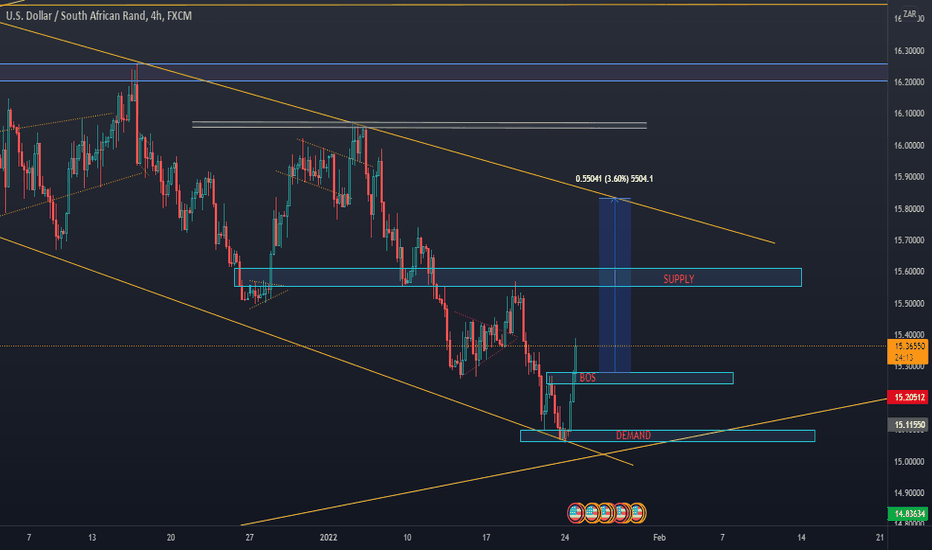The height and width of the screenshot is (550, 932).
Task: Click the red 15.20512 price tag
Action: [x=907, y=397]
